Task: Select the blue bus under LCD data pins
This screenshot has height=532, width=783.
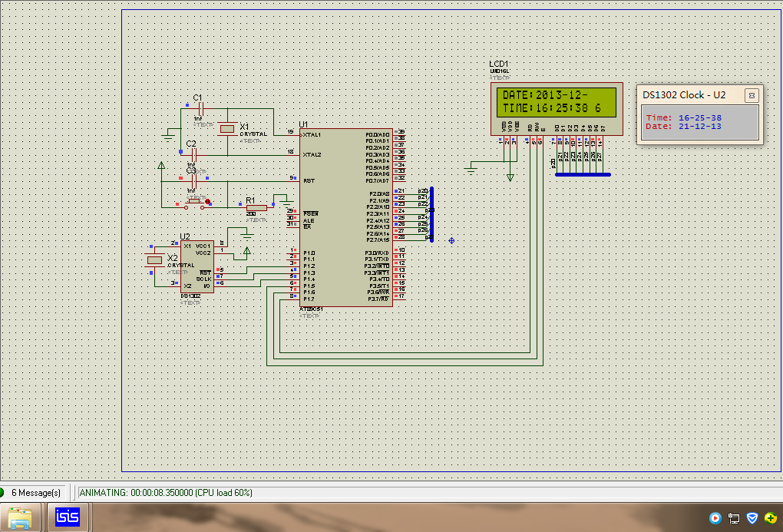Action: (583, 175)
